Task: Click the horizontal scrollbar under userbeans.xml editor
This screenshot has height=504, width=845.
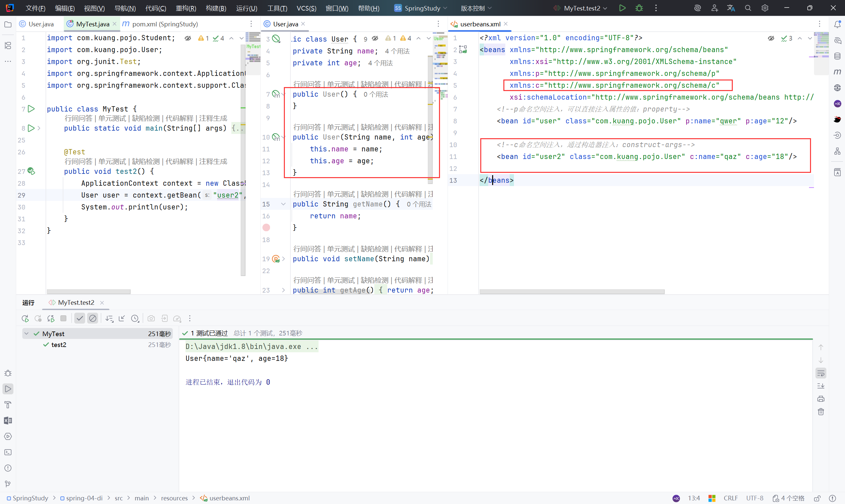Action: pyautogui.click(x=571, y=292)
